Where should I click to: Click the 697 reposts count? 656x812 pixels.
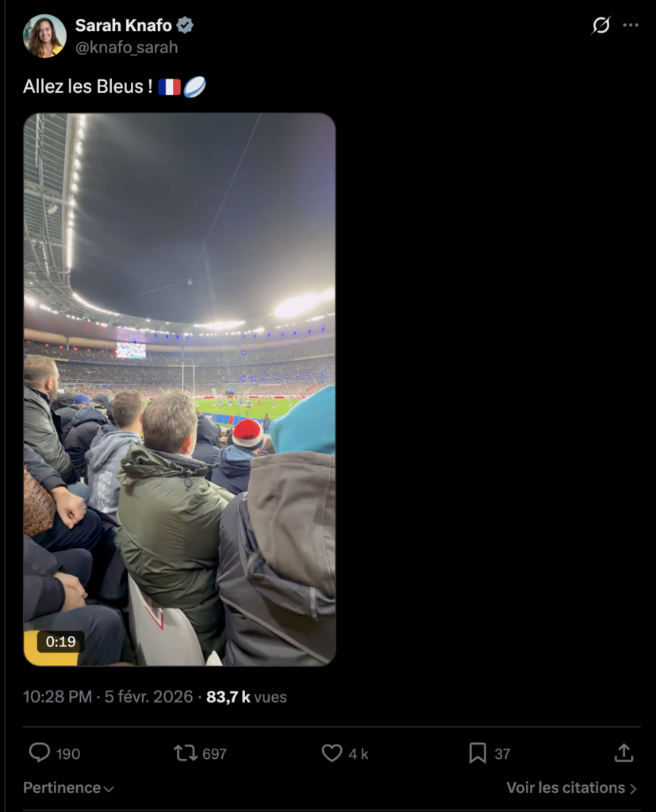coord(214,754)
